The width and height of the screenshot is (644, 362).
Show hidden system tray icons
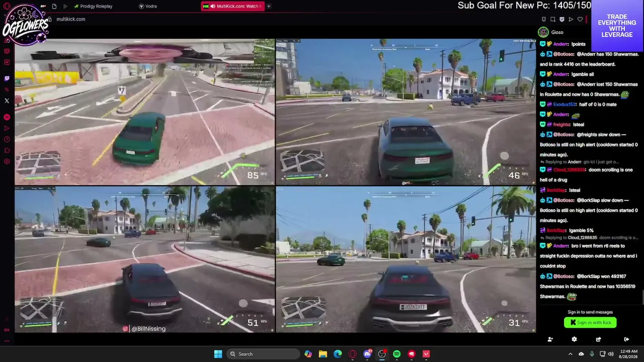pyautogui.click(x=570, y=354)
